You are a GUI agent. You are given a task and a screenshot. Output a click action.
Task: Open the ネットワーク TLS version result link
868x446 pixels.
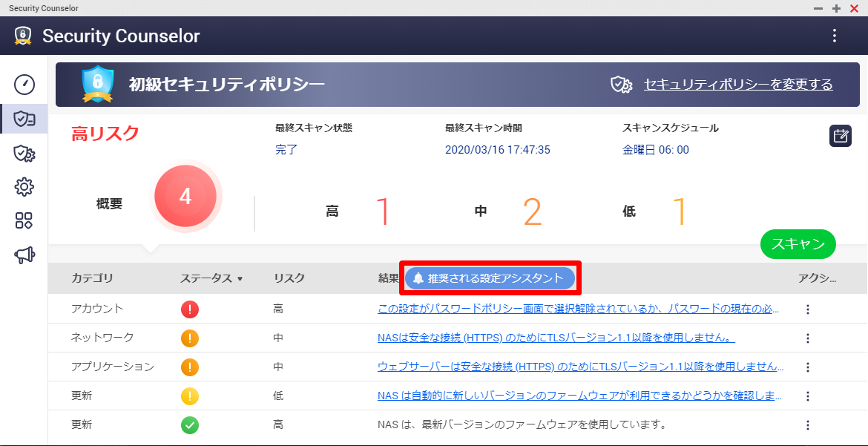click(x=556, y=338)
